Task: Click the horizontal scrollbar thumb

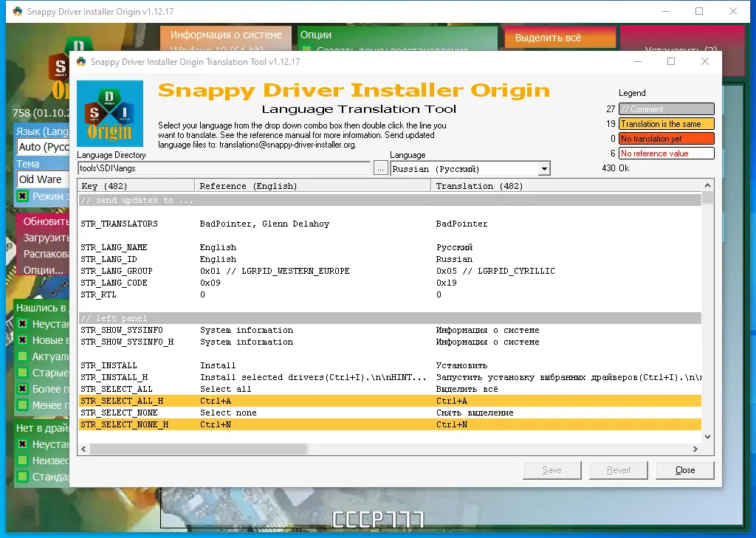Action: 198,449
